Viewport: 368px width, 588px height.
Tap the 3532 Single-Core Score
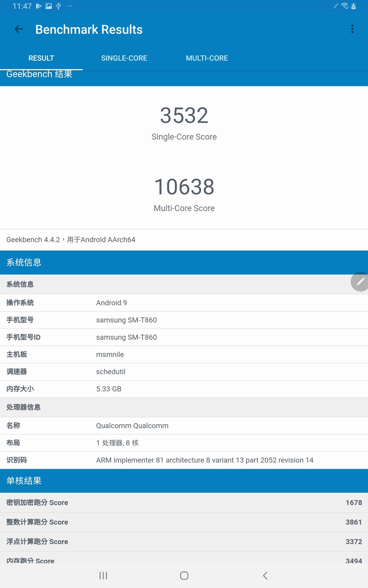tap(184, 115)
